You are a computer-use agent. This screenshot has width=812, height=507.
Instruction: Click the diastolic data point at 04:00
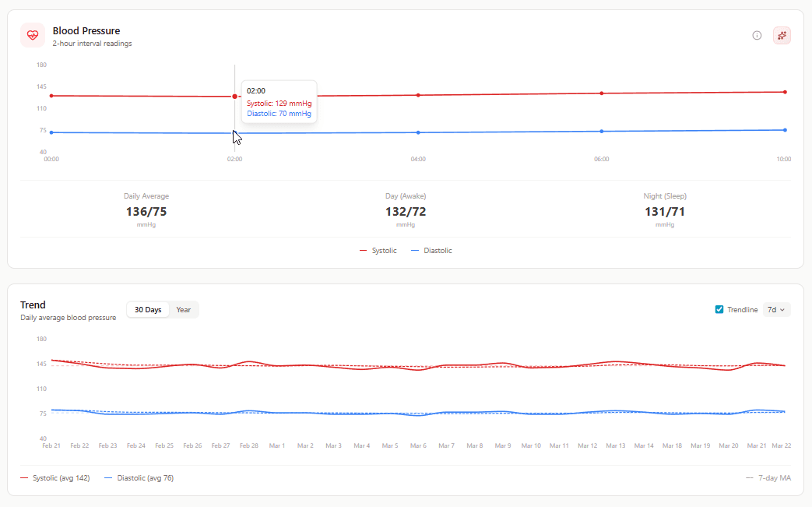(418, 132)
